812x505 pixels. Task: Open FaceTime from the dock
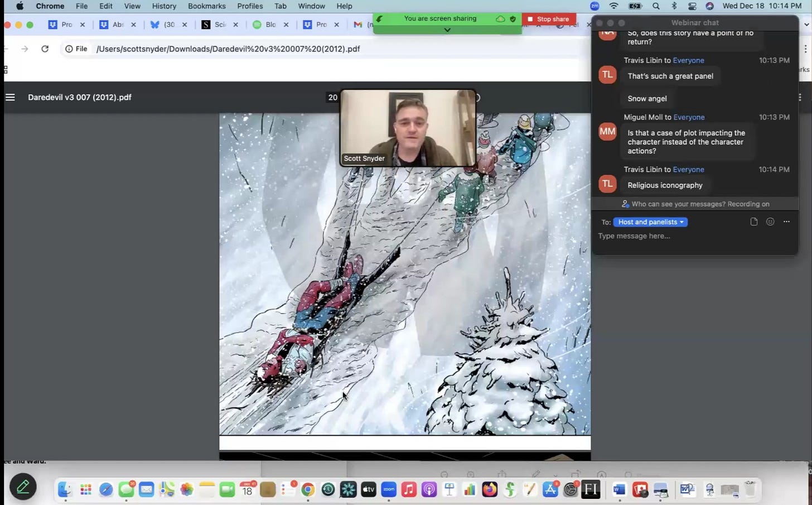coord(227,489)
